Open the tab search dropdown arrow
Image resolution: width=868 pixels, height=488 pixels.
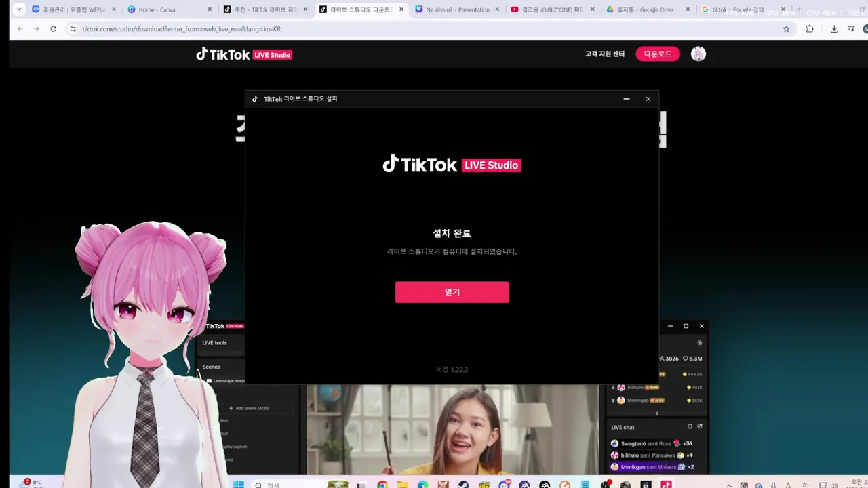(x=18, y=9)
